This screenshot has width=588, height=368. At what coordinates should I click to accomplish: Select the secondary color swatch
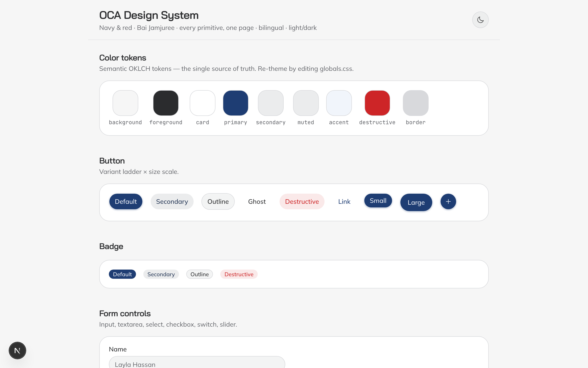271,103
